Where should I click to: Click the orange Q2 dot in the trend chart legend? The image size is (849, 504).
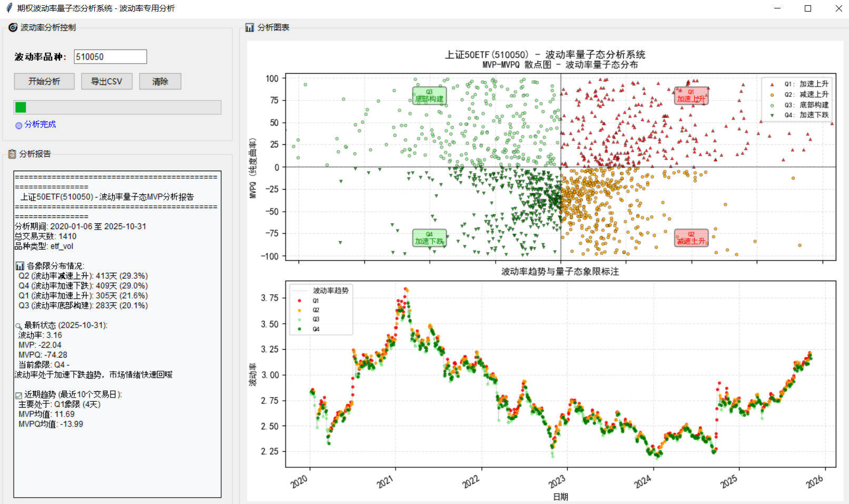299,310
